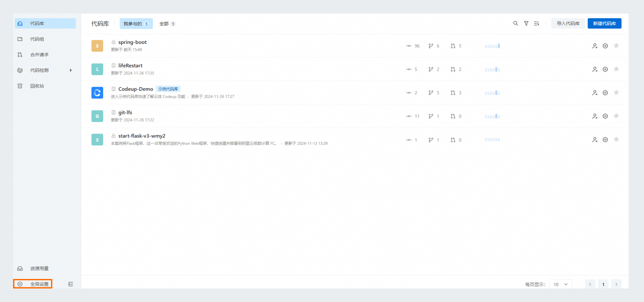Open Codeup-Demo repository link
The width and height of the screenshot is (644, 302).
coord(136,89)
